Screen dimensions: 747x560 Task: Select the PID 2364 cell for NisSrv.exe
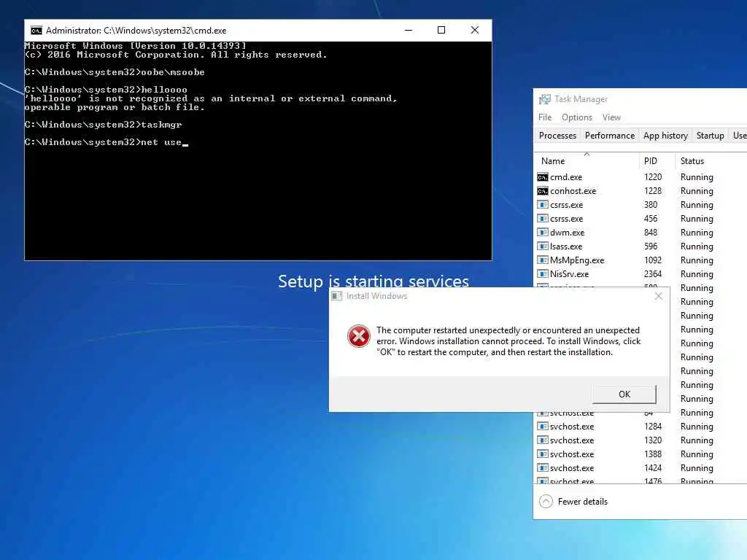pos(653,274)
